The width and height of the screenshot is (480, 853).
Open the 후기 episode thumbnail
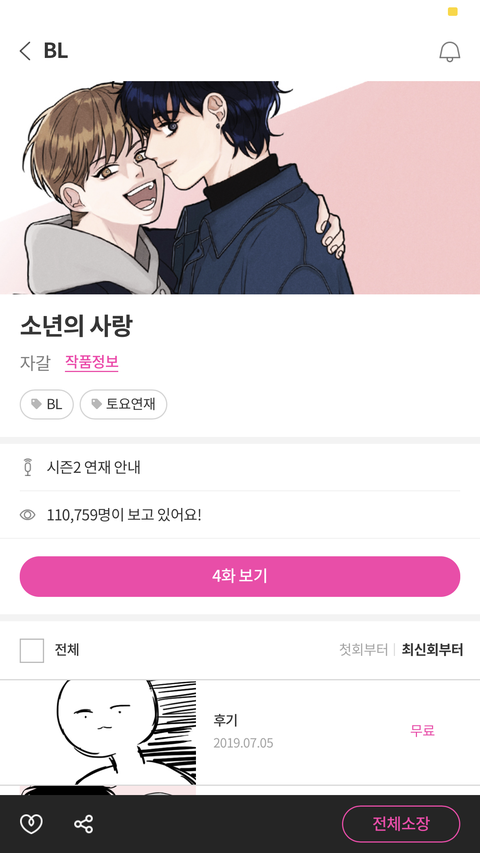[108, 732]
